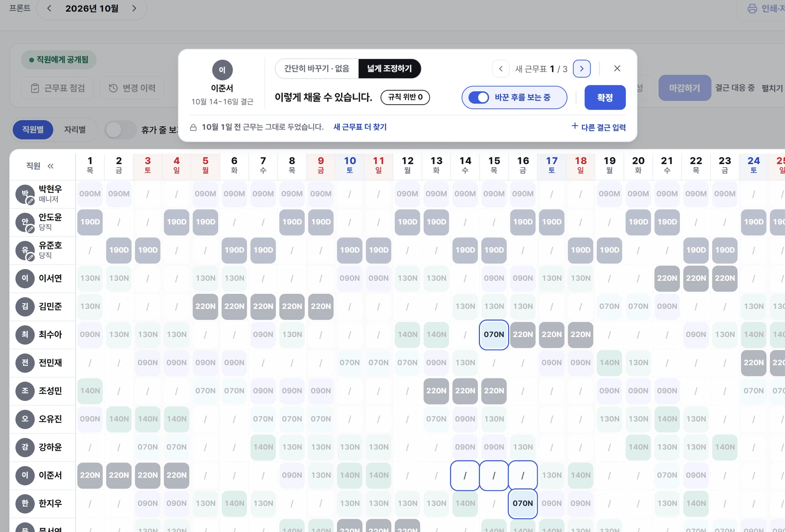The image size is (785, 532).
Task: Click 강하윤 avatar icon
Action: click(25, 447)
